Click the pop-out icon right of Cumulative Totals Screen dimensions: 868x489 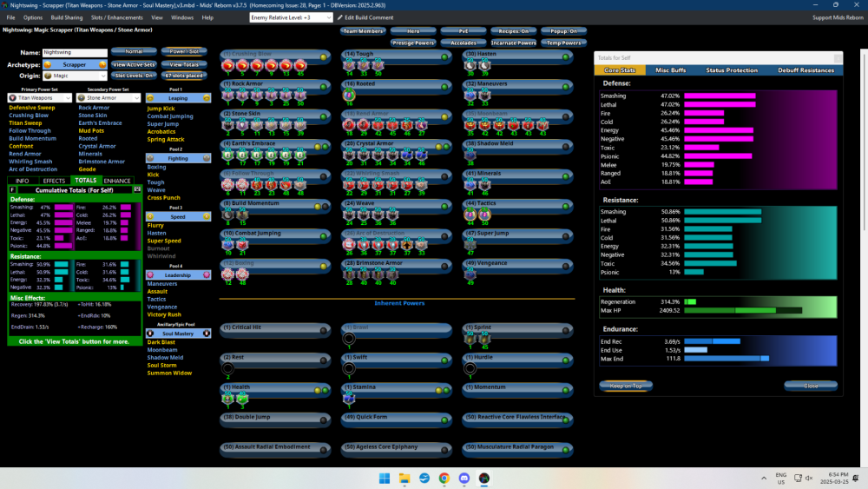coord(137,190)
